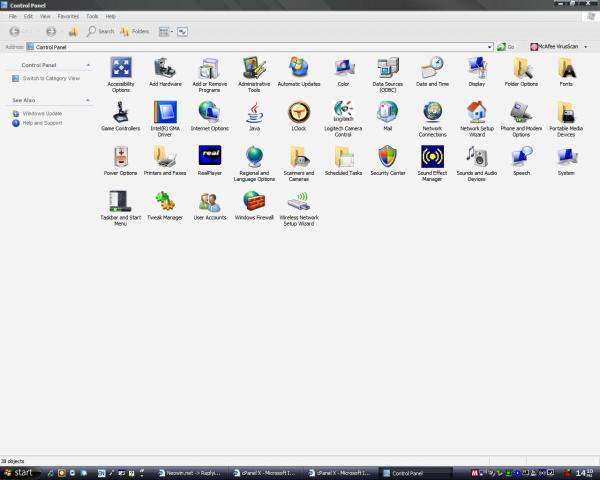This screenshot has height=480, width=600.
Task: Click the Start button
Action: (18, 473)
